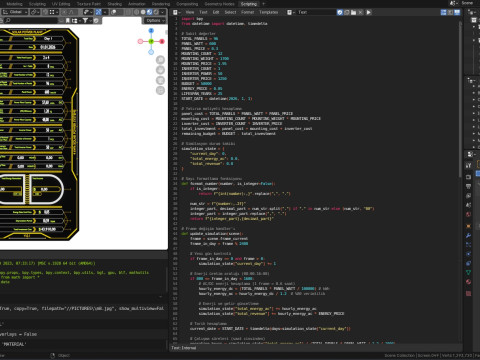This screenshot has height=360, width=480.
Task: Toggle word wrap in text editor
Action: pos(450,12)
